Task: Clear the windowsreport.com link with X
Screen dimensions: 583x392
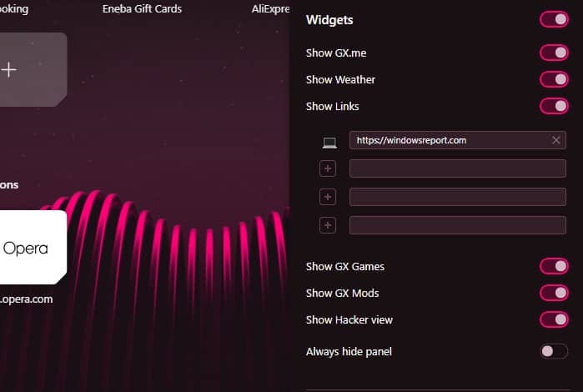Action: (555, 140)
